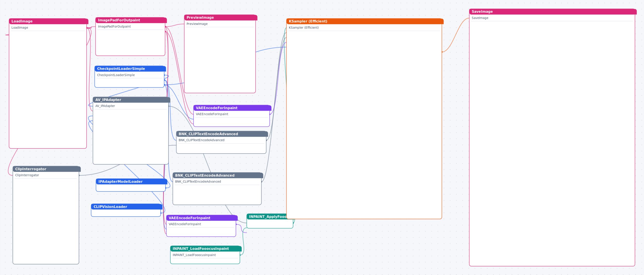Select the SaveImage node header
This screenshot has height=275, width=644.
[553, 11]
